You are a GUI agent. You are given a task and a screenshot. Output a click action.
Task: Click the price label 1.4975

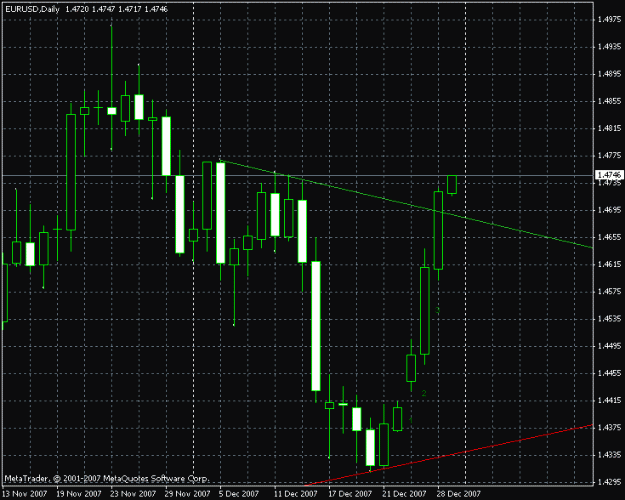[609, 20]
